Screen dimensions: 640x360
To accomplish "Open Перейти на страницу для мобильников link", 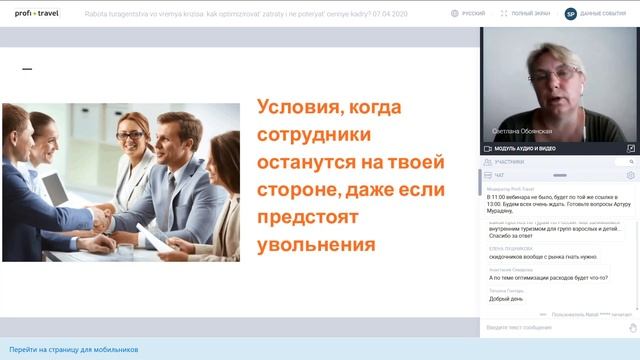I will (74, 350).
